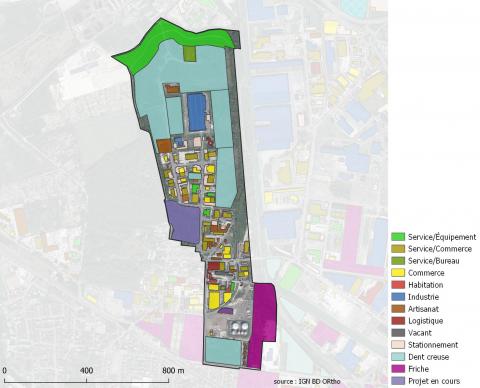Click the gray Vacant legend swatch
Viewport: 480px width, 388px height.
[x=398, y=333]
